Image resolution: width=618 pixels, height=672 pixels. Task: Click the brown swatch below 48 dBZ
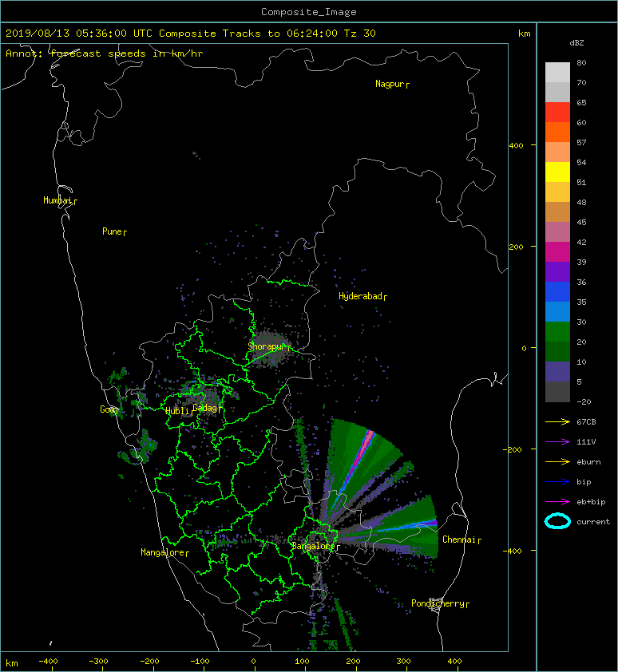(x=557, y=211)
